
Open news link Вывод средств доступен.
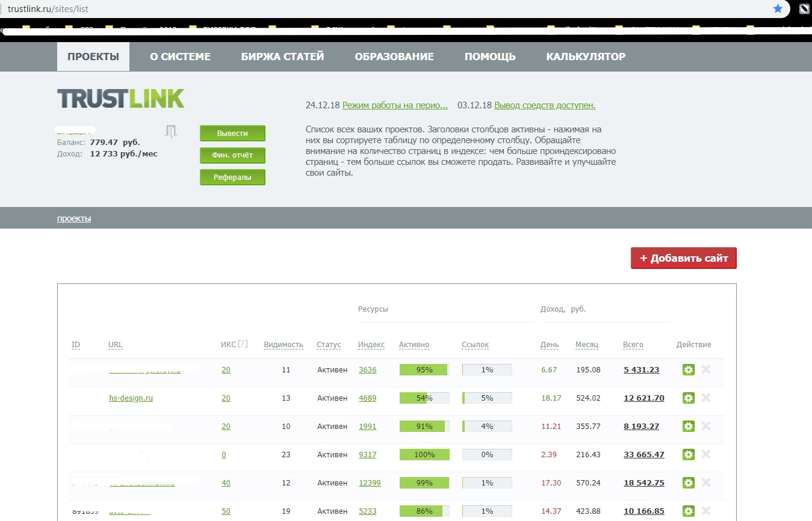pos(545,105)
